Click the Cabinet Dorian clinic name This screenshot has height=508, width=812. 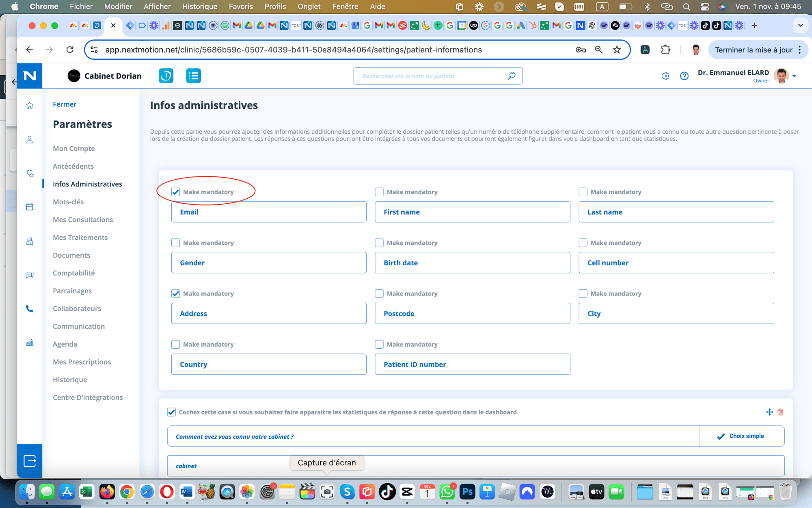113,76
